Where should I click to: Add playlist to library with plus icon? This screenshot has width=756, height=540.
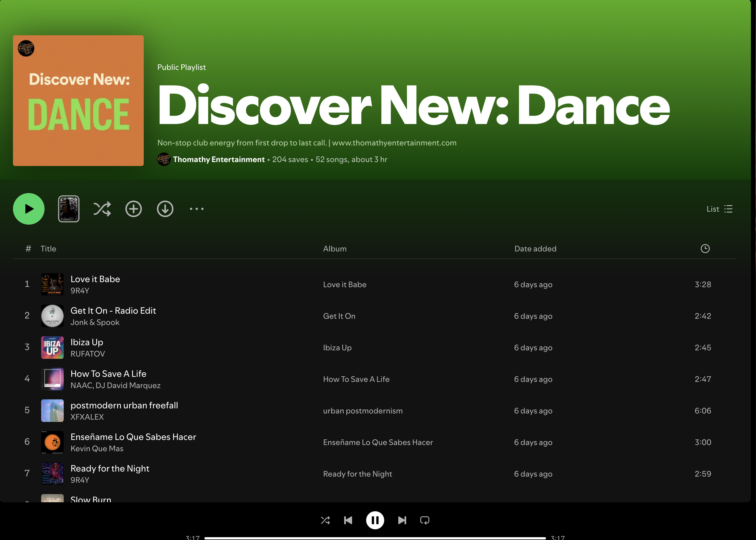coord(133,209)
